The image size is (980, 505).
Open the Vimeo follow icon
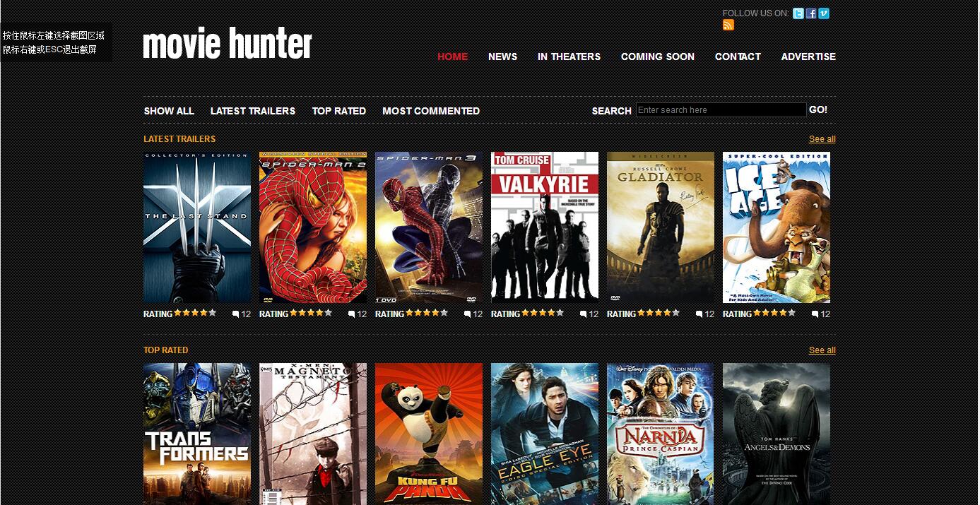pos(824,13)
